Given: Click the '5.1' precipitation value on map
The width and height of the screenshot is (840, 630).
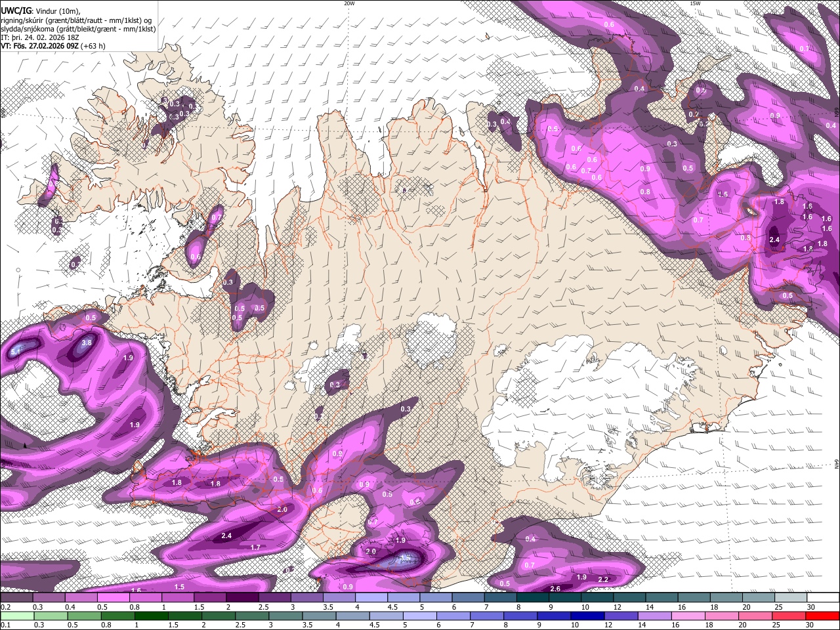Looking at the screenshot, I should 16,352.
